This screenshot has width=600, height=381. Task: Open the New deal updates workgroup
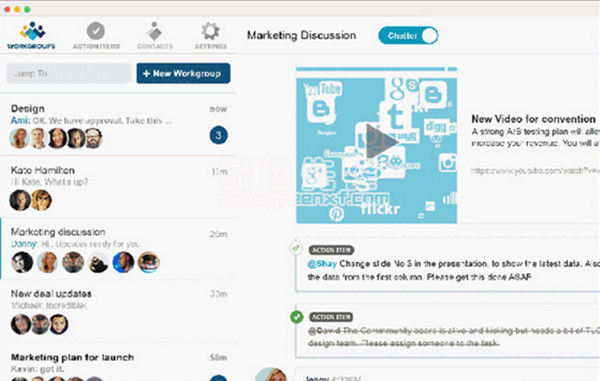pyautogui.click(x=119, y=311)
